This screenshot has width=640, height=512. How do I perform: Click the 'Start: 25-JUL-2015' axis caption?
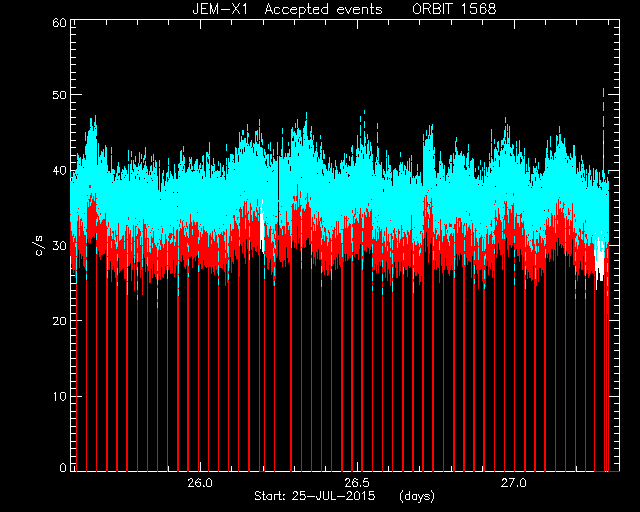314,496
